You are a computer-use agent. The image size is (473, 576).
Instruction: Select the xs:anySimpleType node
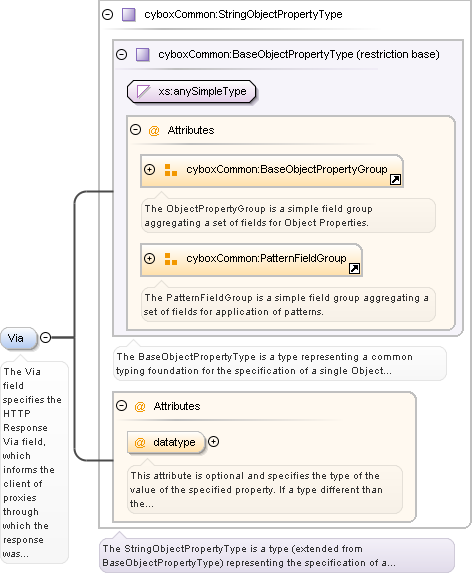tap(191, 91)
